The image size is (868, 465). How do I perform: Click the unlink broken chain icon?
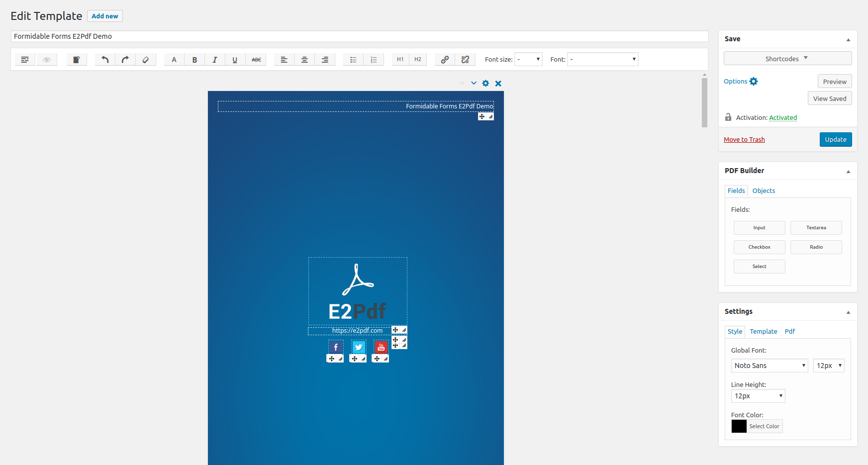click(x=465, y=60)
